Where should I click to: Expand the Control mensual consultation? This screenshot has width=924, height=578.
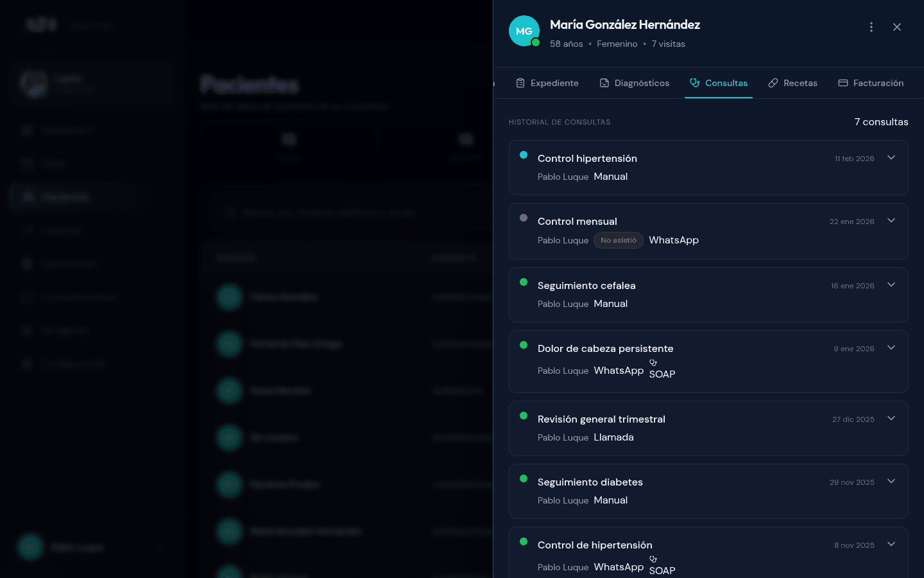click(891, 221)
